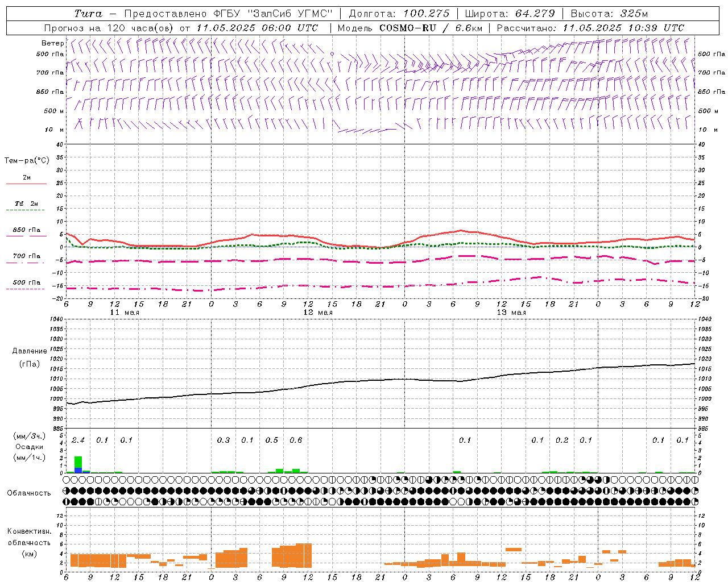Click the elevation "Высота: 325м"

point(609,14)
